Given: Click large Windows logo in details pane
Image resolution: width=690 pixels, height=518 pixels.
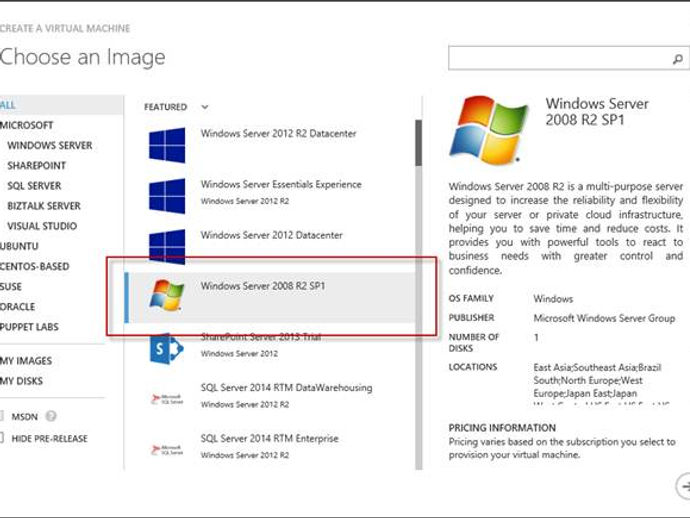Looking at the screenshot, I should (488, 130).
